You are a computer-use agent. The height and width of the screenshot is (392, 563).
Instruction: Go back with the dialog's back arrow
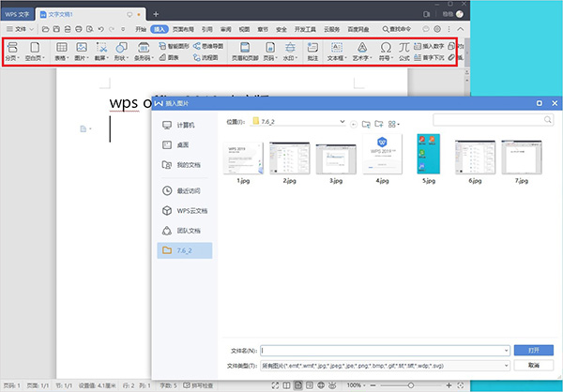[x=354, y=124]
